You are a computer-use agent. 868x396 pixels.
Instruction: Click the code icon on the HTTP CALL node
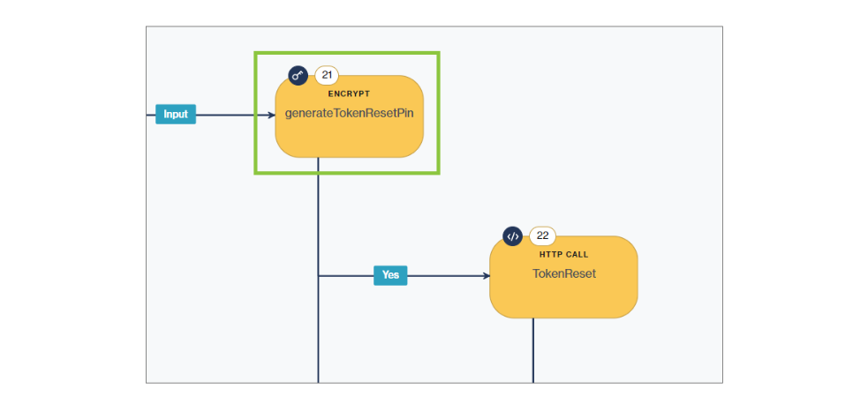(x=513, y=235)
